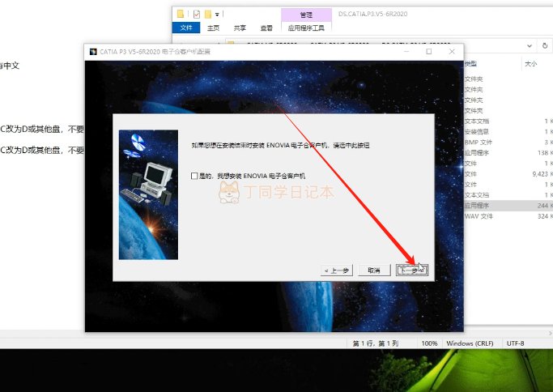The image size is (553, 392).
Task: Click the DS.CATIA.P3.V5-6R2020 Explorer title text
Action: click(x=372, y=14)
